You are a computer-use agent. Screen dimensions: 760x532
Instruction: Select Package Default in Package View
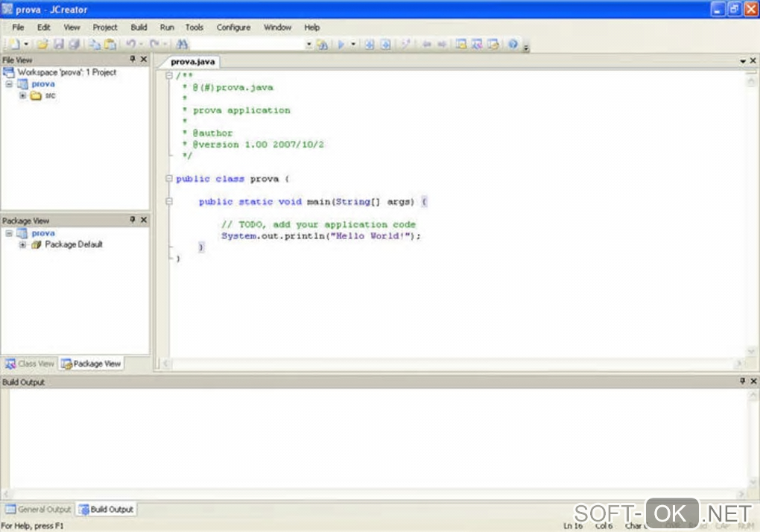pyautogui.click(x=67, y=244)
